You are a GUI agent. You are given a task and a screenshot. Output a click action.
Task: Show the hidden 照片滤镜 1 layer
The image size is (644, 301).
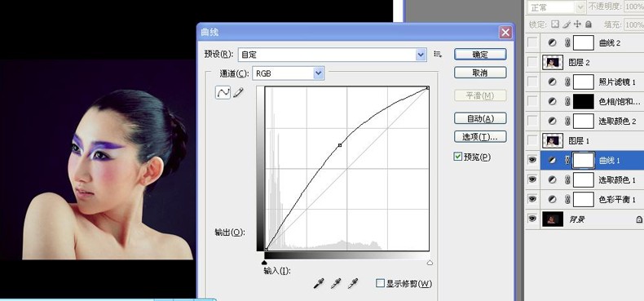[532, 82]
